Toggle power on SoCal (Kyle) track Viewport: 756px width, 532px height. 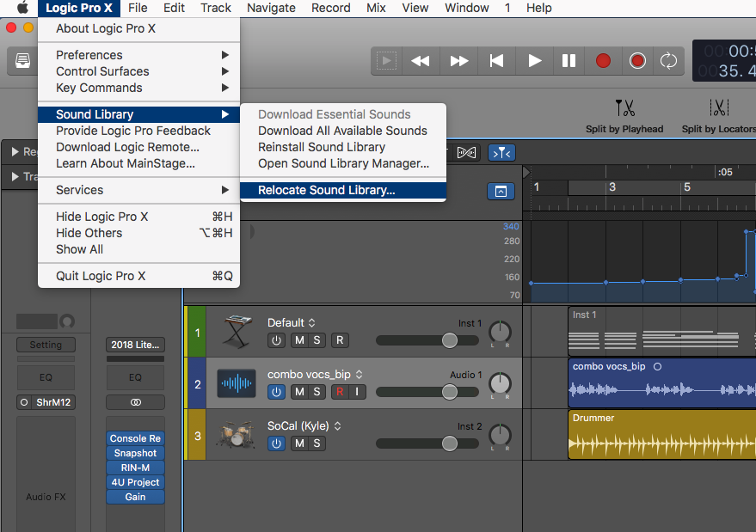[276, 443]
